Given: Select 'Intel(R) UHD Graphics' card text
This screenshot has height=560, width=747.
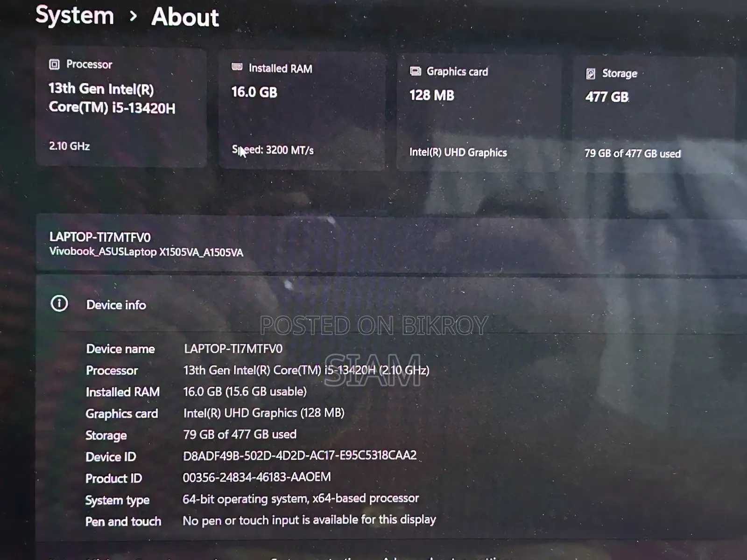Looking at the screenshot, I should [458, 153].
